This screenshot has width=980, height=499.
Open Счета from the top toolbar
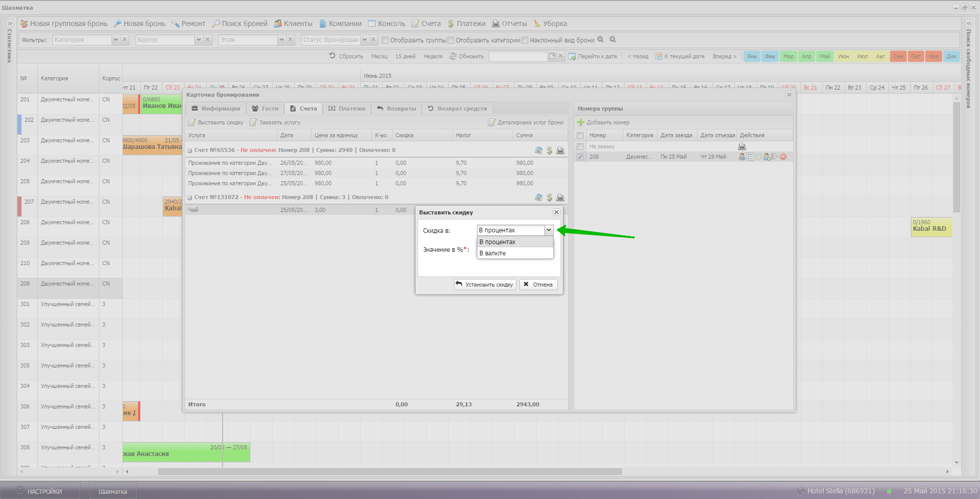(426, 24)
